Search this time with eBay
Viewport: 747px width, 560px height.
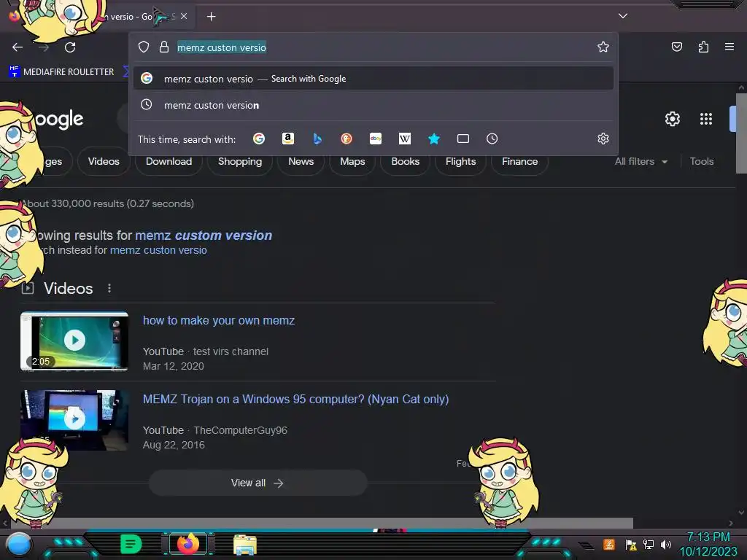[376, 139]
